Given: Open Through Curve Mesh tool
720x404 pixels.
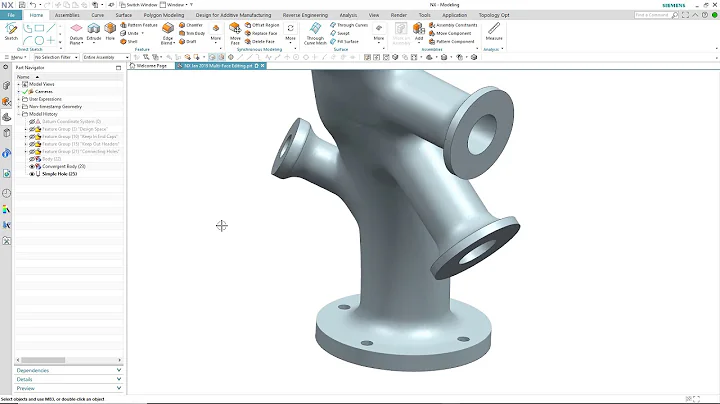Looking at the screenshot, I should [x=315, y=34].
